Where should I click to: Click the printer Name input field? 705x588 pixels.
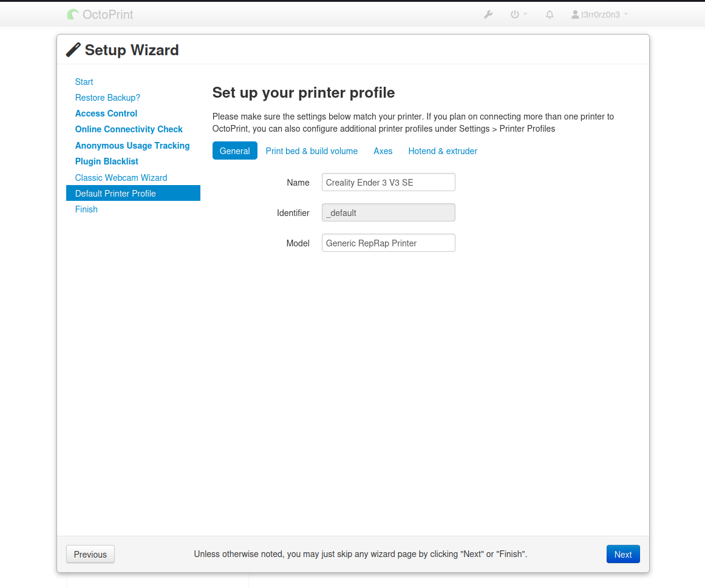pos(388,183)
